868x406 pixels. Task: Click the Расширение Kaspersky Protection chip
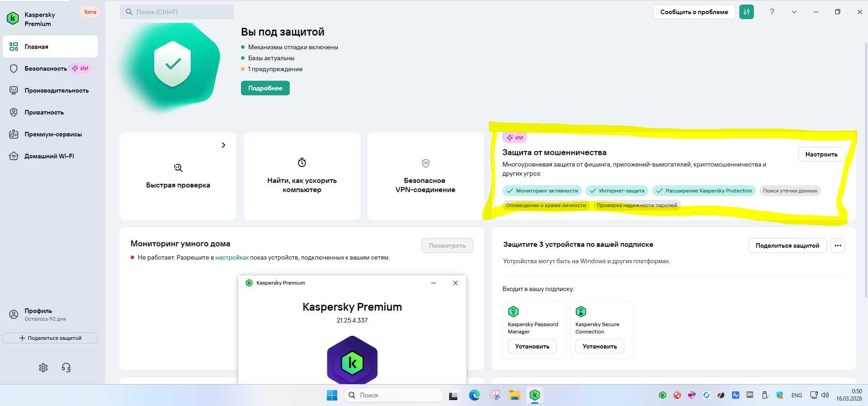click(704, 191)
